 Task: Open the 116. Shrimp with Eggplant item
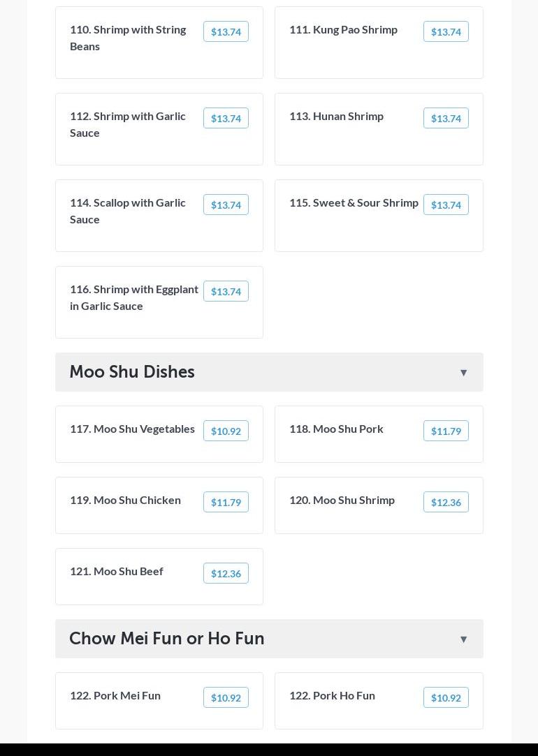[x=134, y=297]
